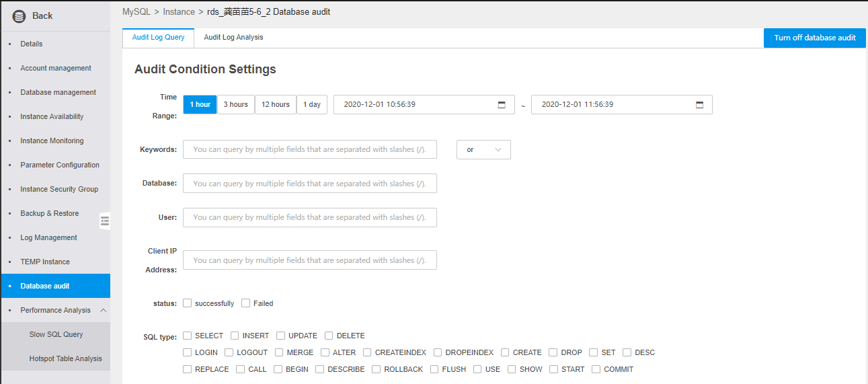This screenshot has height=384, width=868.
Task: Click the Keywords input field
Action: [309, 150]
